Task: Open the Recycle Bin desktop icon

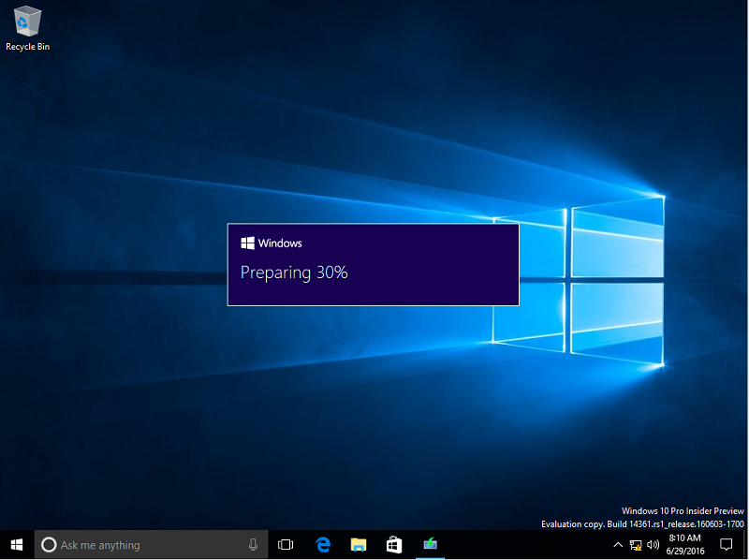Action: pos(28,28)
